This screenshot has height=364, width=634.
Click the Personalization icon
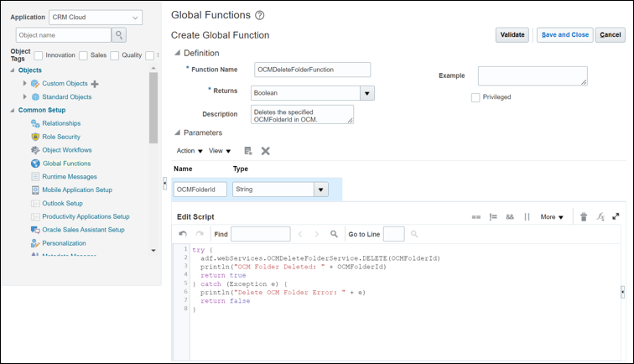point(35,243)
